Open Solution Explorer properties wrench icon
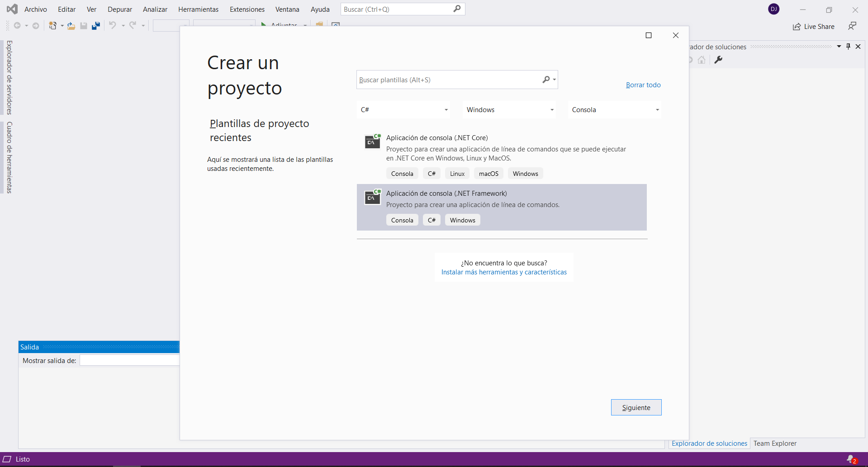Screen dimensions: 868x467 (718, 60)
